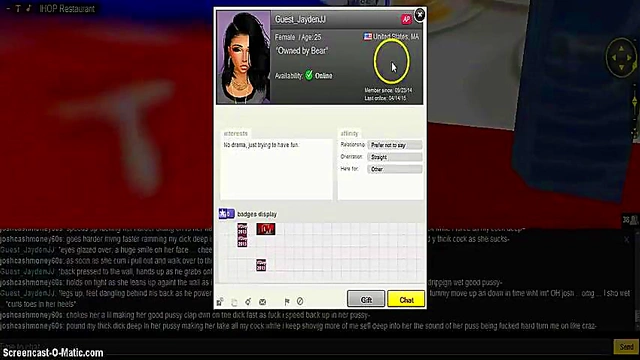Image resolution: width=640 pixels, height=360 pixels.
Task: Click the lone 2013 badge in lower row
Action: point(261,265)
